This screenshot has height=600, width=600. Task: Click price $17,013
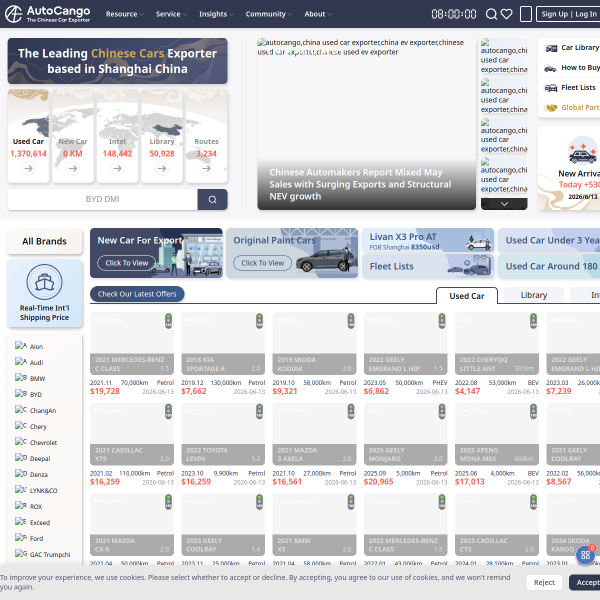pyautogui.click(x=470, y=481)
